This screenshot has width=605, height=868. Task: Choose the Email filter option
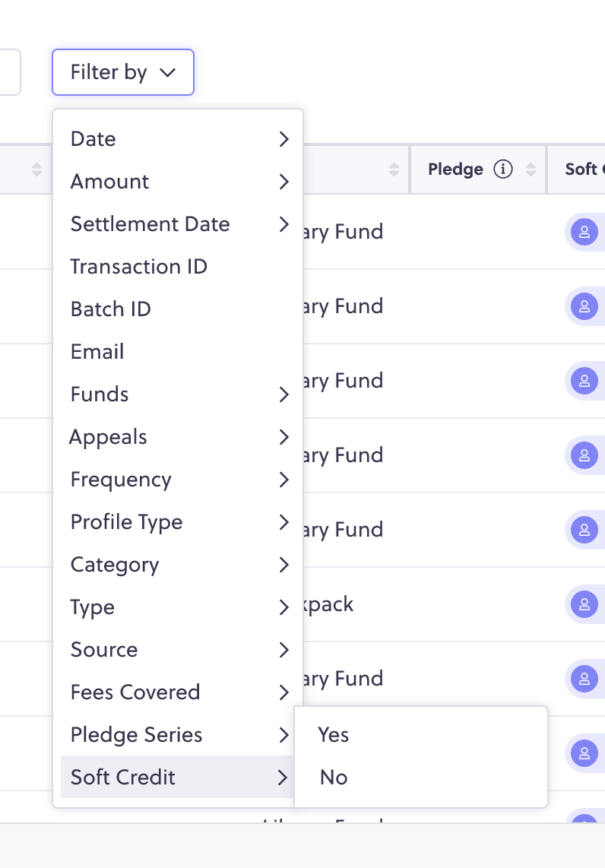(177, 352)
